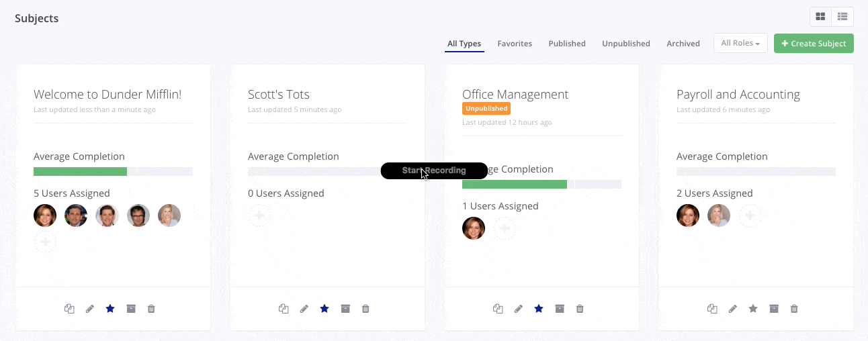The image size is (868, 341).
Task: Duplicate the Welcome to Dunder Mifflin subject
Action: (69, 309)
